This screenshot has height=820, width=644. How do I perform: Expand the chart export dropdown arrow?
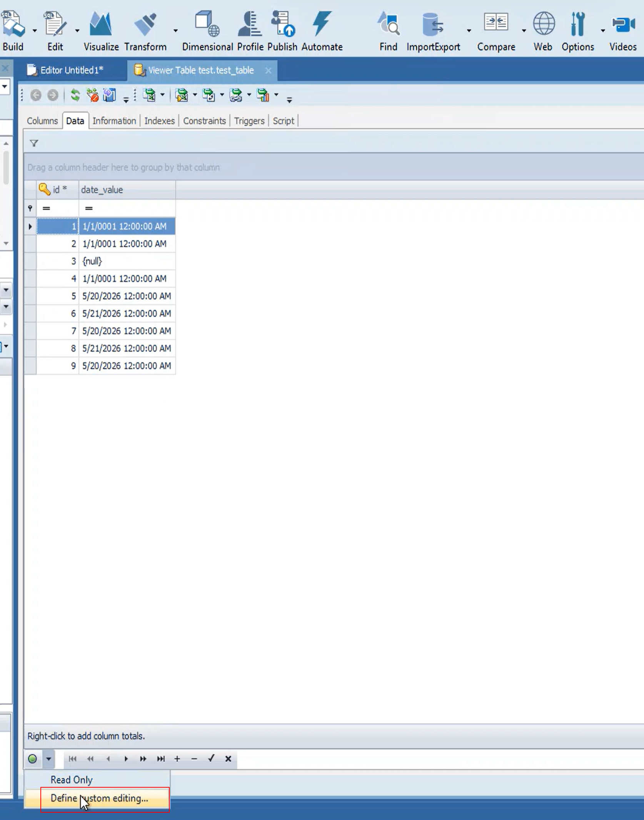[x=276, y=94]
